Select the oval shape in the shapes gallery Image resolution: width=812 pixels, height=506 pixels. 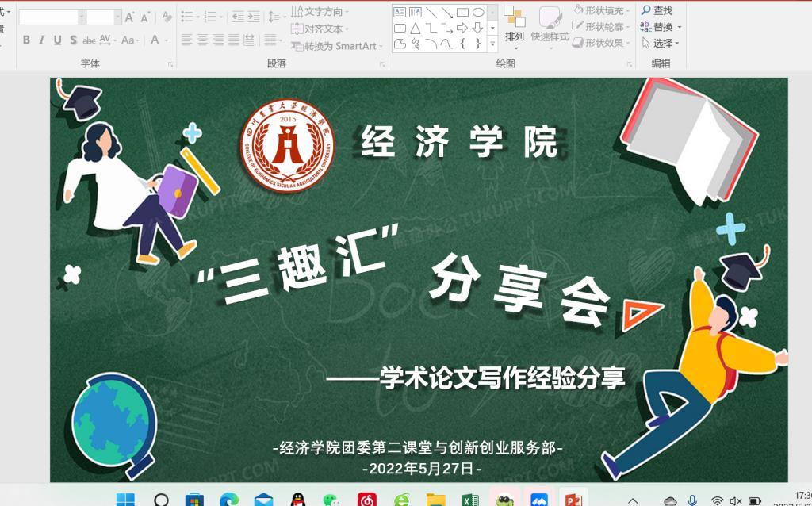pos(478,12)
